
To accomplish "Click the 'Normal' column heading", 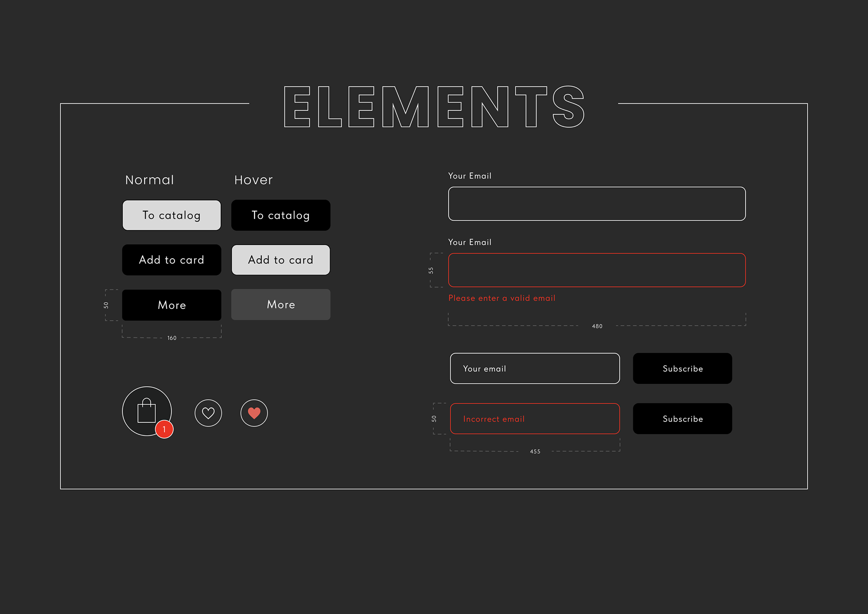I will coord(150,180).
